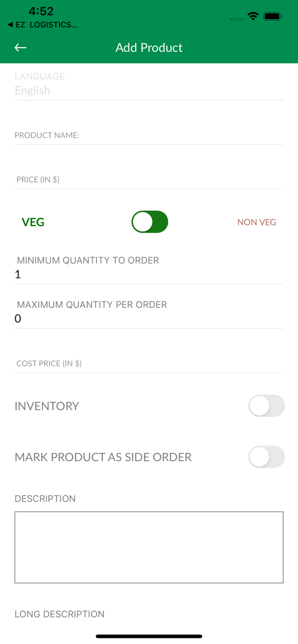Tap inside the DESCRIPTION text box

point(149,547)
